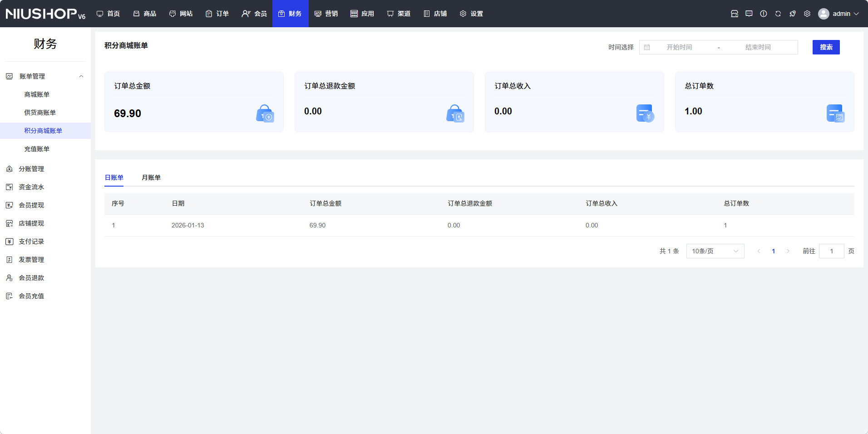The width and height of the screenshot is (868, 434).
Task: Open the 10条/页 page size dropdown
Action: (x=715, y=251)
